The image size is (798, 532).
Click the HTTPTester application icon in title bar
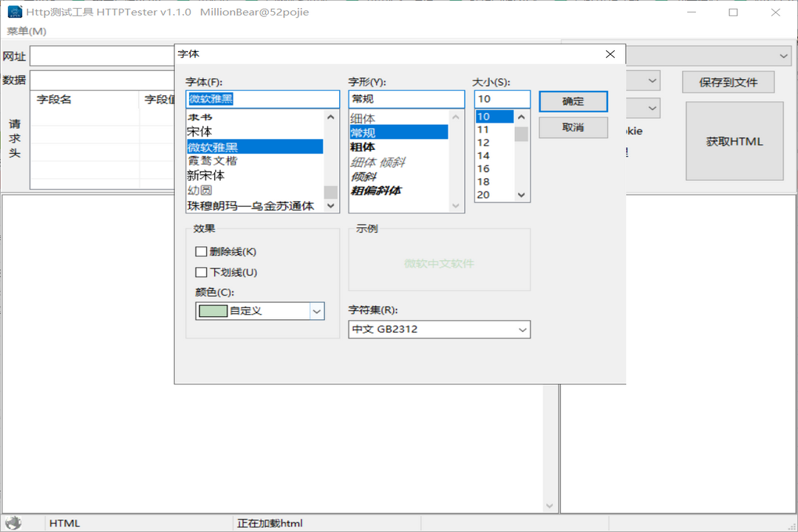(x=16, y=12)
